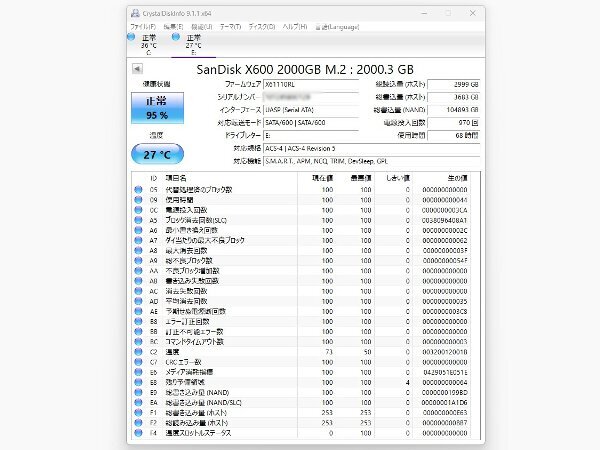Click status icon of row E9 総書き込み量 (NAND)
The image size is (600, 450).
pyautogui.click(x=138, y=392)
